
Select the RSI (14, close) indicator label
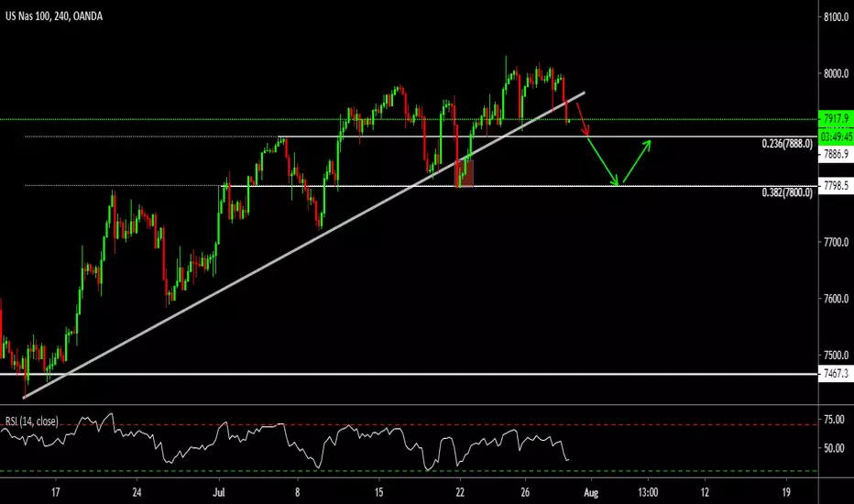(31, 422)
